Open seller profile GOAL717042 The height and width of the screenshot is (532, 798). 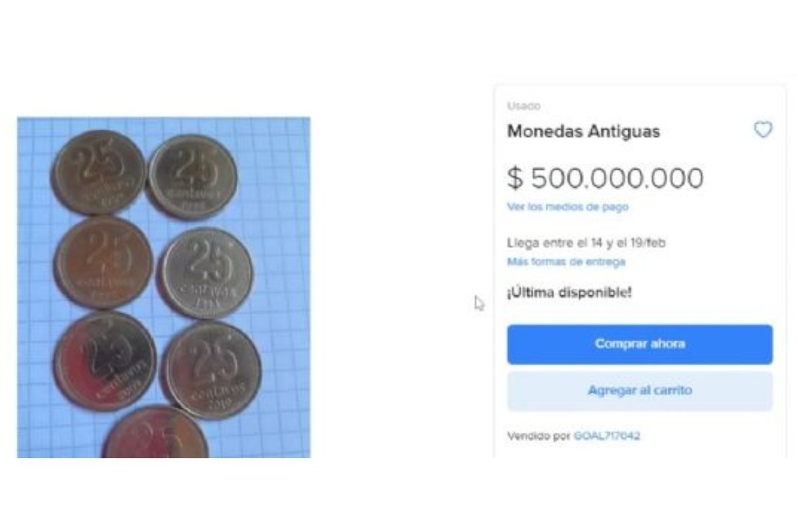pyautogui.click(x=607, y=436)
